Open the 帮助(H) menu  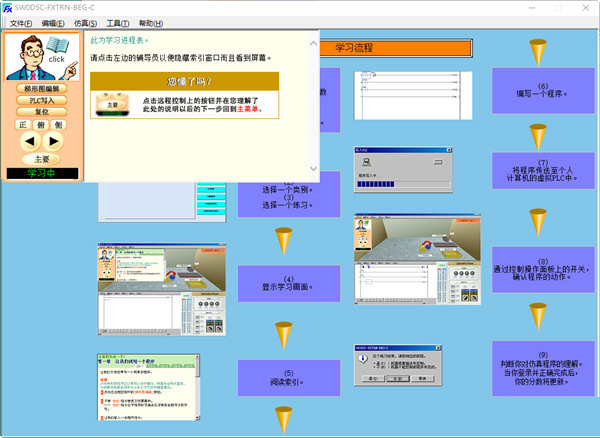(x=150, y=22)
